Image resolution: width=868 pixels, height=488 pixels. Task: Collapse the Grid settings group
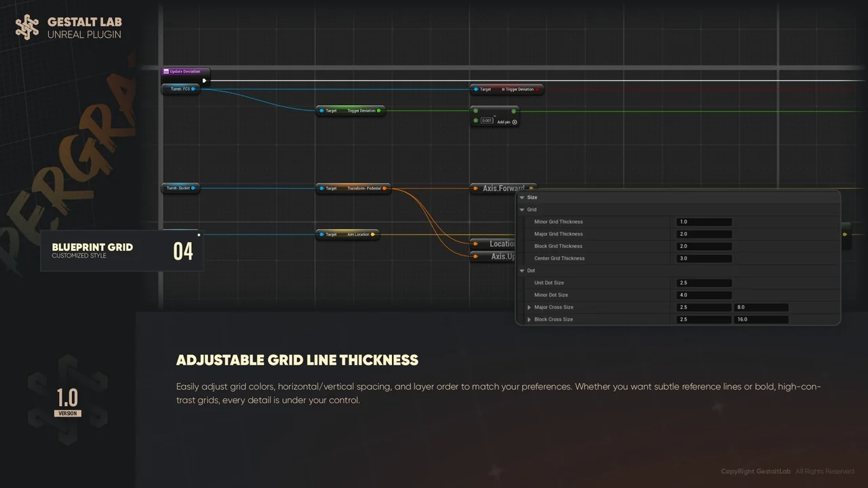click(522, 209)
